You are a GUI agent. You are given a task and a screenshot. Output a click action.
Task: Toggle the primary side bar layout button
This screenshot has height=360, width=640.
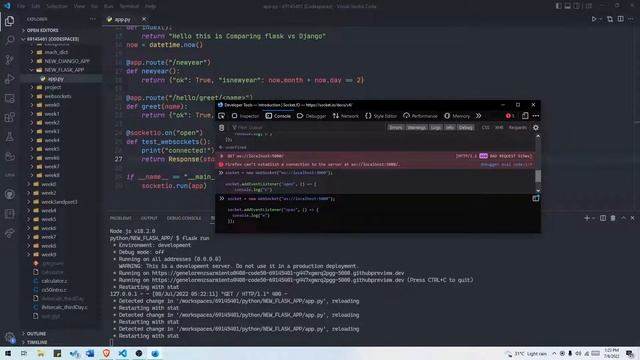click(558, 6)
